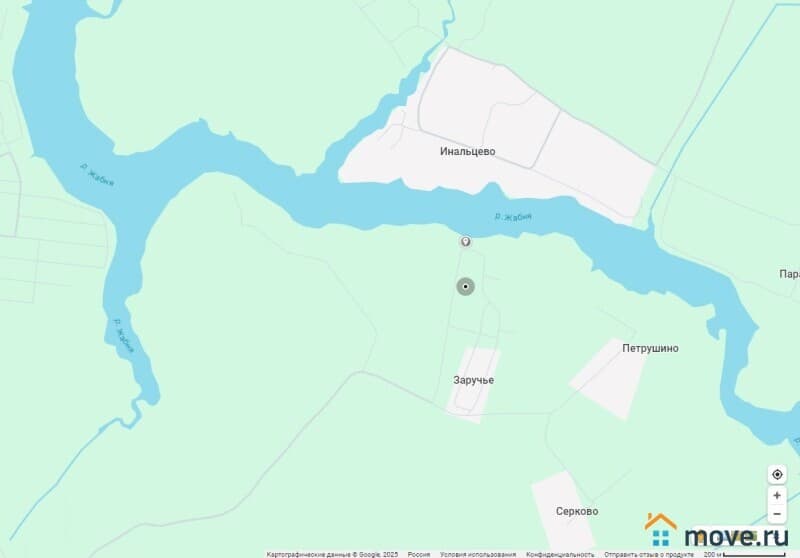This screenshot has width=800, height=558.
Task: Click the Россия footer link
Action: point(418,554)
